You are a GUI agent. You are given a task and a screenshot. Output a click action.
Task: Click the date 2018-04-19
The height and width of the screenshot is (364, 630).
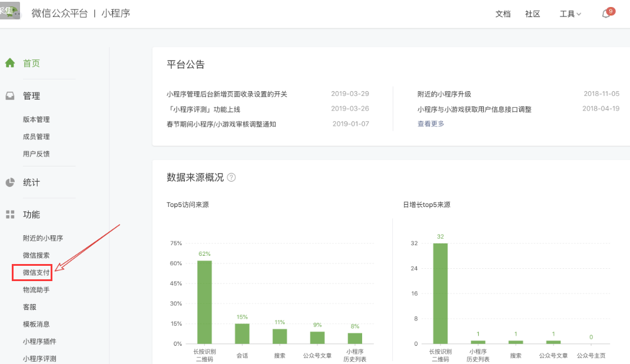point(601,109)
